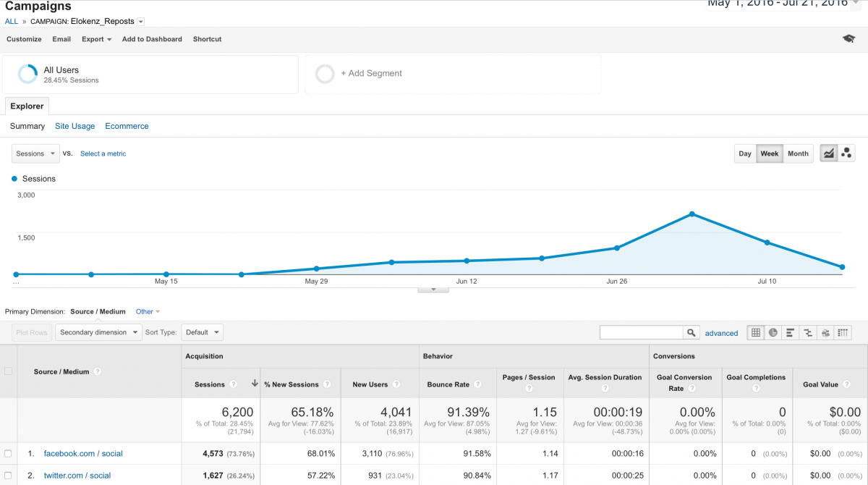Viewport: 868px width, 485px height.
Task: Open the facebook.com / social source link
Action: click(83, 454)
